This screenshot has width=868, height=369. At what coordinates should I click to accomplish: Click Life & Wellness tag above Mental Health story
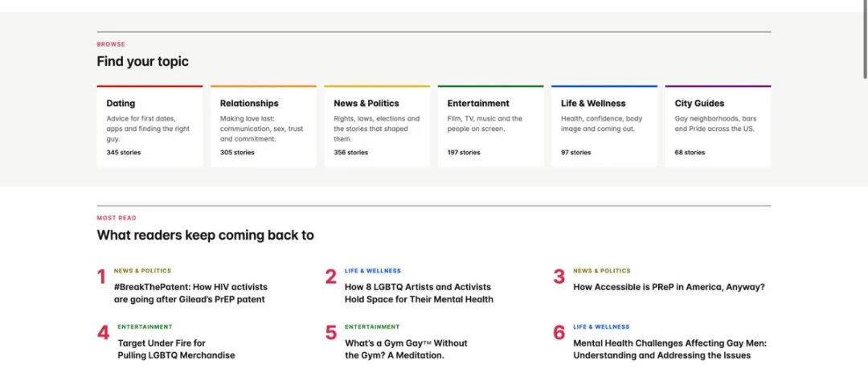(601, 327)
